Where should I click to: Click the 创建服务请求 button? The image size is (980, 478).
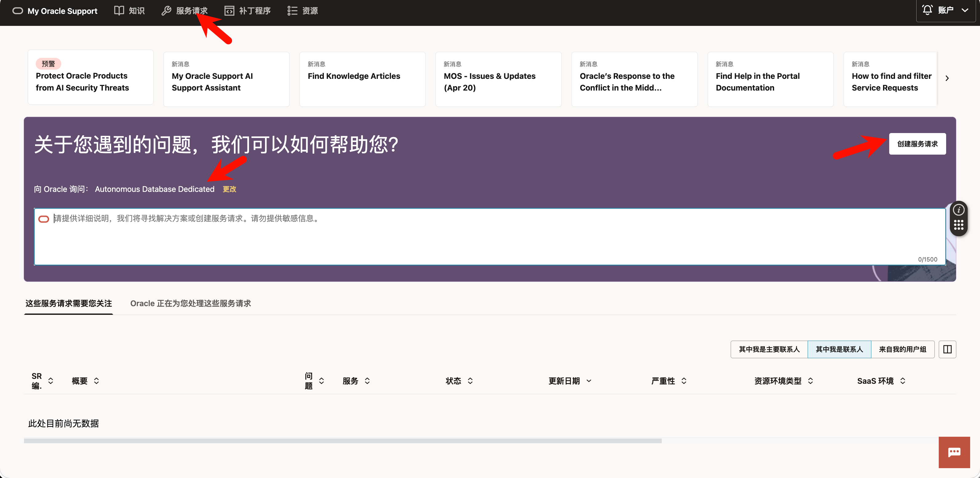point(917,144)
